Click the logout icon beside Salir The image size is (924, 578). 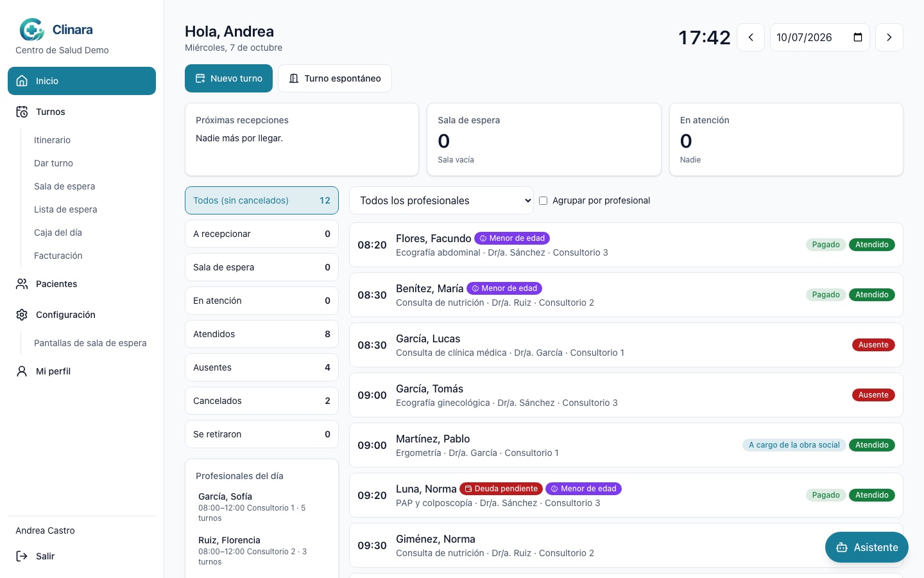[x=22, y=556]
